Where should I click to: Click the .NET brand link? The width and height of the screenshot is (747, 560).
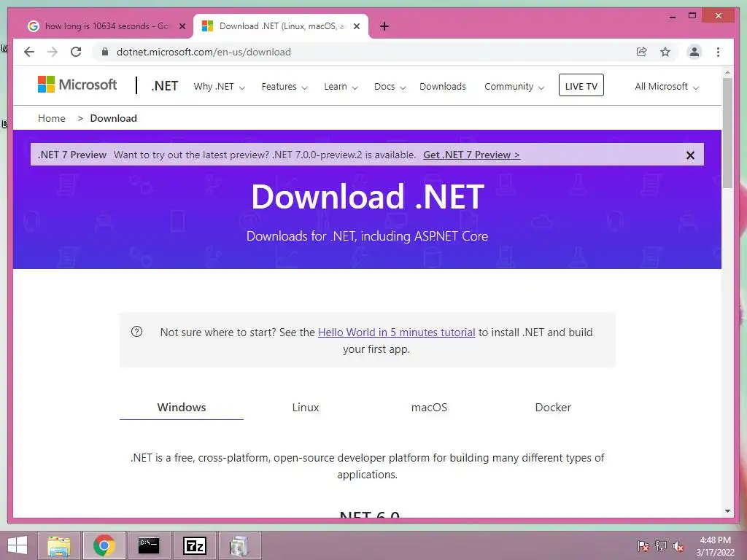(164, 86)
